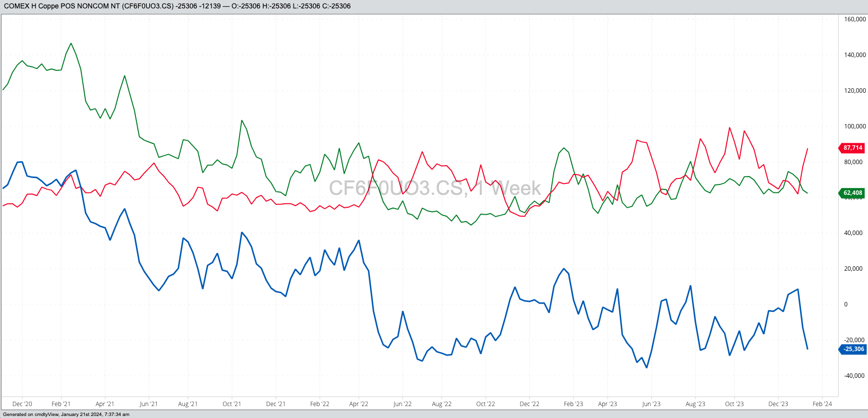Click the red 87,714 price tag

pos(853,148)
